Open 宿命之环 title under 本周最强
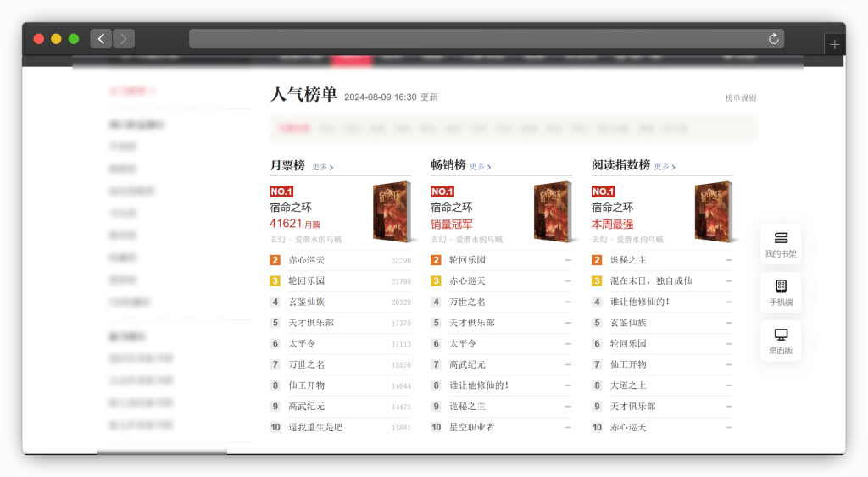The height and width of the screenshot is (477, 868). point(612,208)
